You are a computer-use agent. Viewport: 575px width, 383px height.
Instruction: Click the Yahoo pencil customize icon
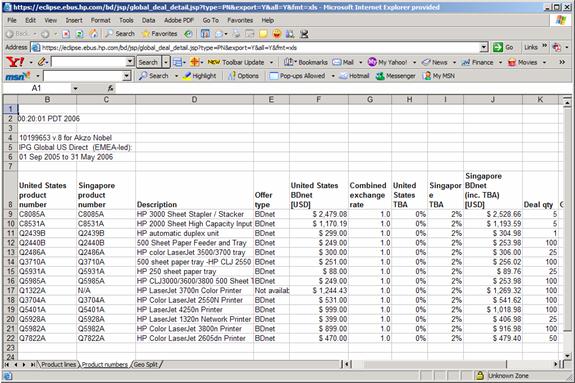click(x=41, y=62)
